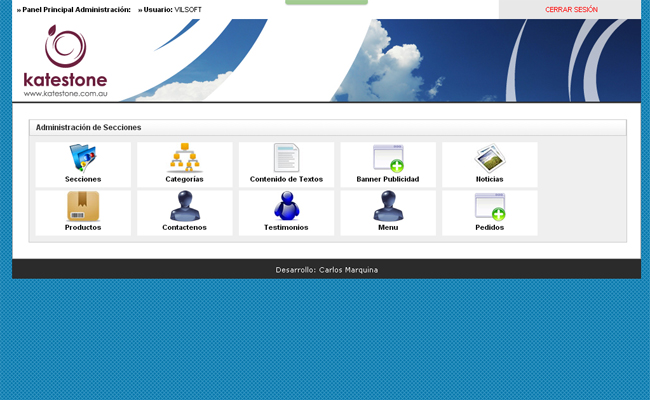This screenshot has width=650, height=400.
Task: Open the Noticias photo icon
Action: coord(489,158)
